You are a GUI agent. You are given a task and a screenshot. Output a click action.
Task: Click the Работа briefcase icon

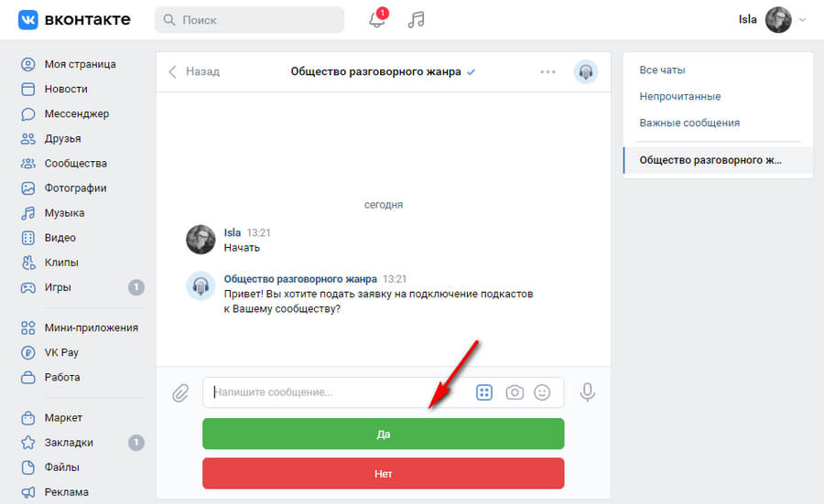pyautogui.click(x=27, y=377)
